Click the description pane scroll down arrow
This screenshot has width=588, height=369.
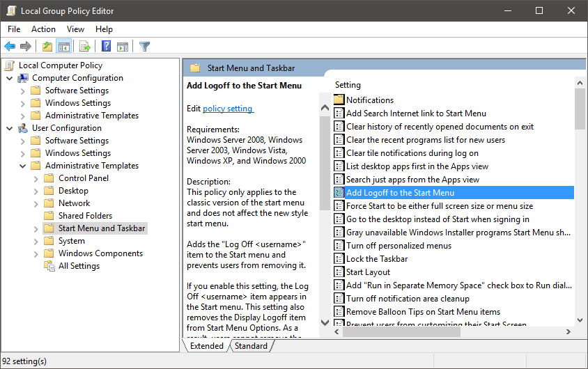[325, 322]
